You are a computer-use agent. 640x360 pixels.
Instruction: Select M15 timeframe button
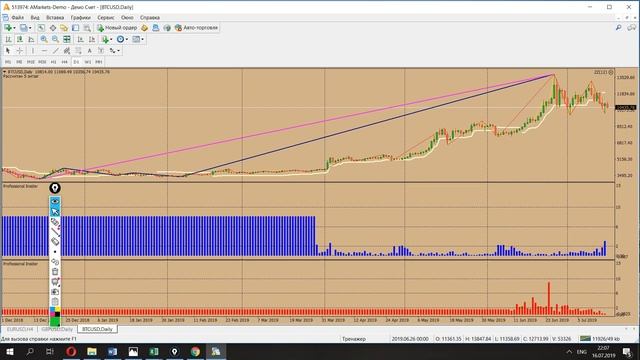point(31,62)
